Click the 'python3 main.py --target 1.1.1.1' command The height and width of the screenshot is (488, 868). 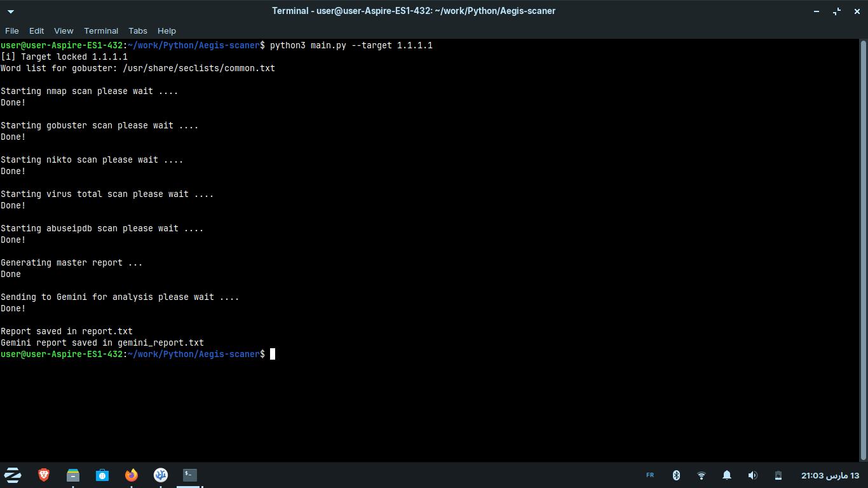(x=351, y=45)
